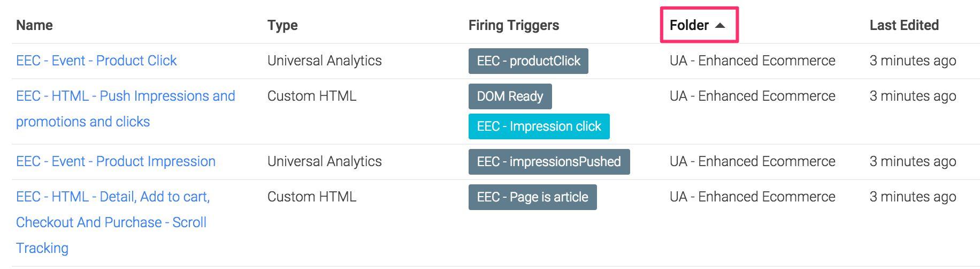
Task: Open EEC - Event - Product Impression tag
Action: tap(116, 161)
